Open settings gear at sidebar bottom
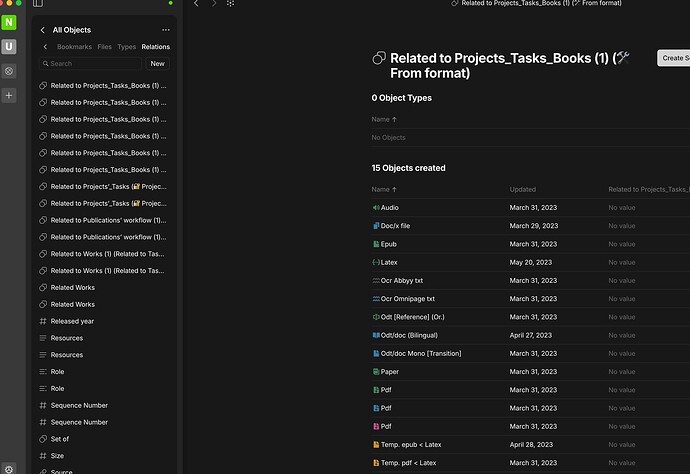This screenshot has height=474, width=690. pos(9,469)
